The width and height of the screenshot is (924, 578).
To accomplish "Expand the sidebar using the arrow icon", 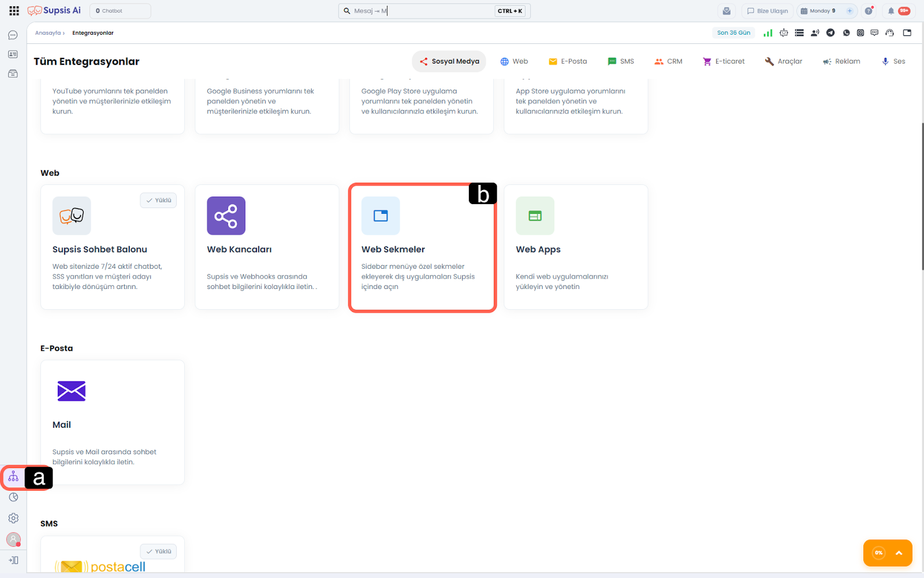I will (x=13, y=560).
